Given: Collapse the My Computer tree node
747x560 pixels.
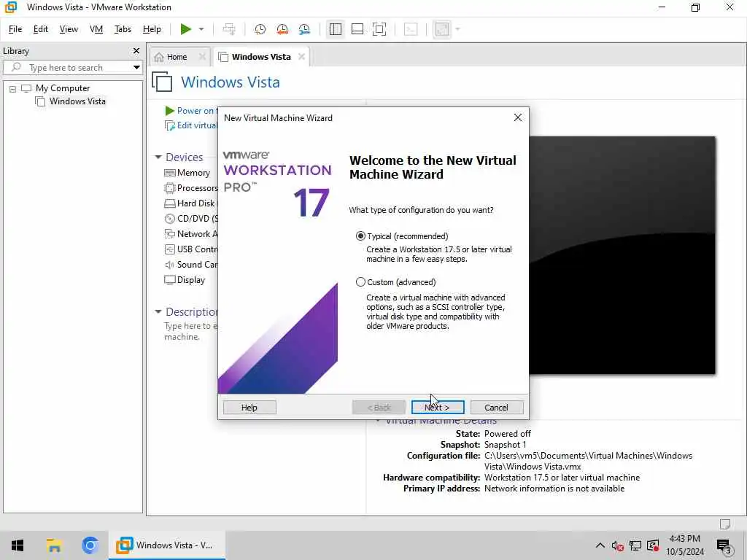Looking at the screenshot, I should point(13,88).
